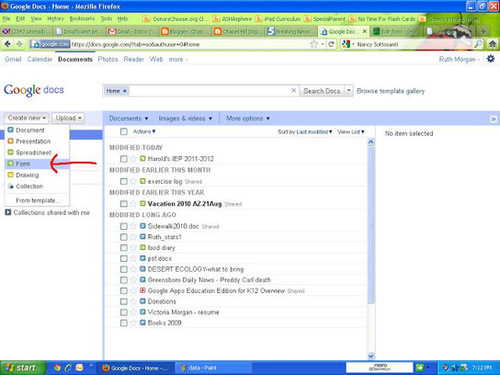This screenshot has height=375, width=500.
Task: Open the Actions dropdown
Action: (x=144, y=131)
